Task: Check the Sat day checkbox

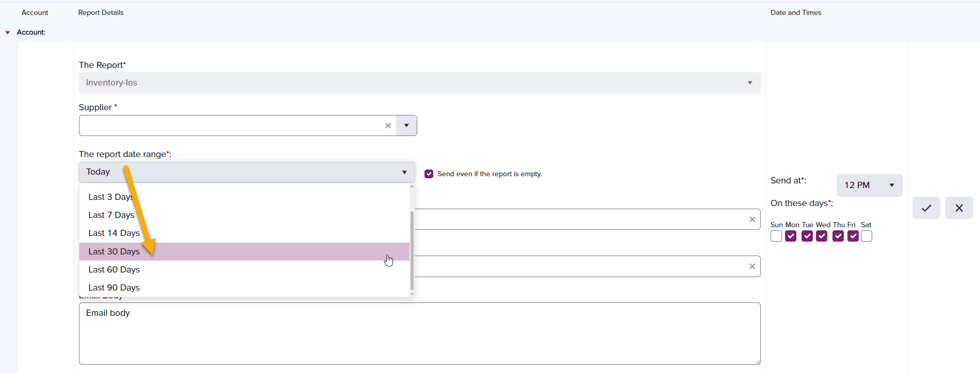Action: (867, 236)
